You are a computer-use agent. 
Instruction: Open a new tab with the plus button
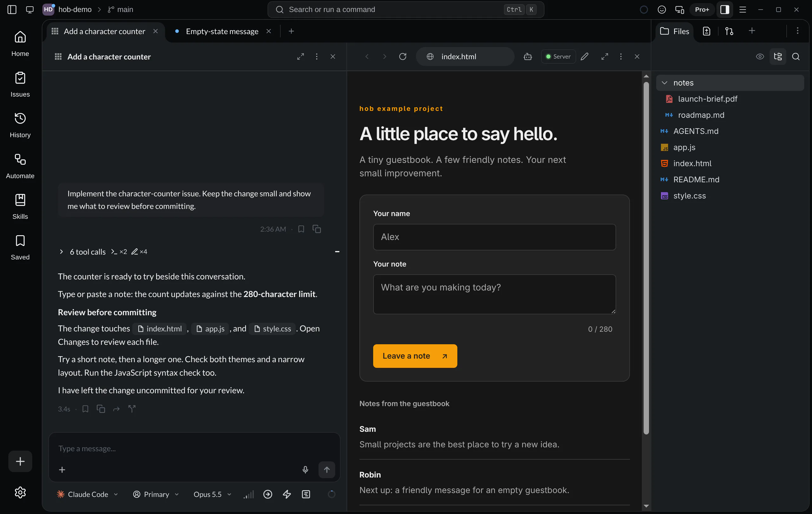[x=291, y=31]
